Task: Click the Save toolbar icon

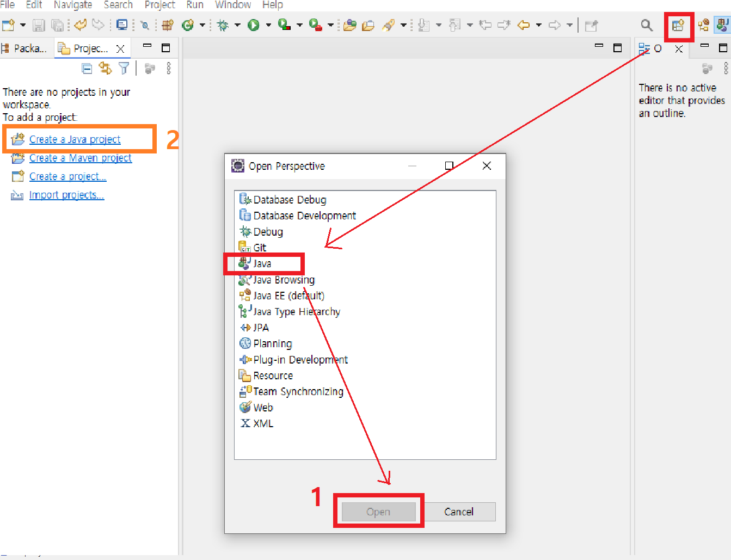Action: click(x=39, y=25)
